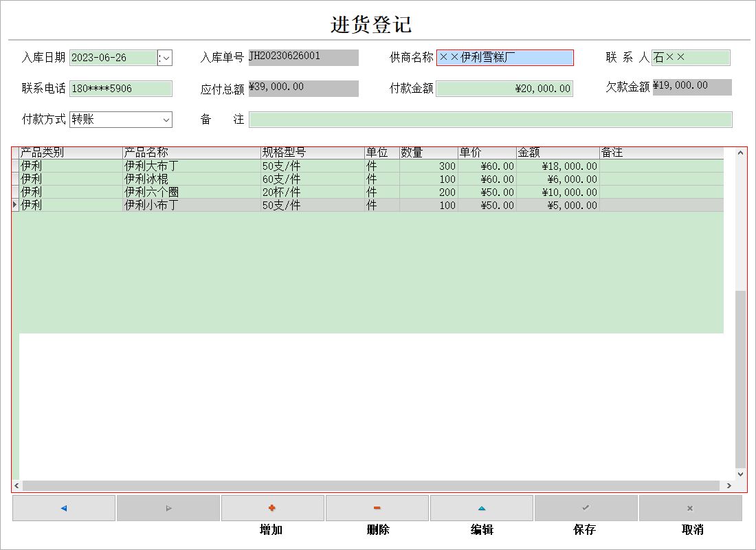This screenshot has height=550, width=756.
Task: Click the 入库日期 date field
Action: pyautogui.click(x=113, y=58)
